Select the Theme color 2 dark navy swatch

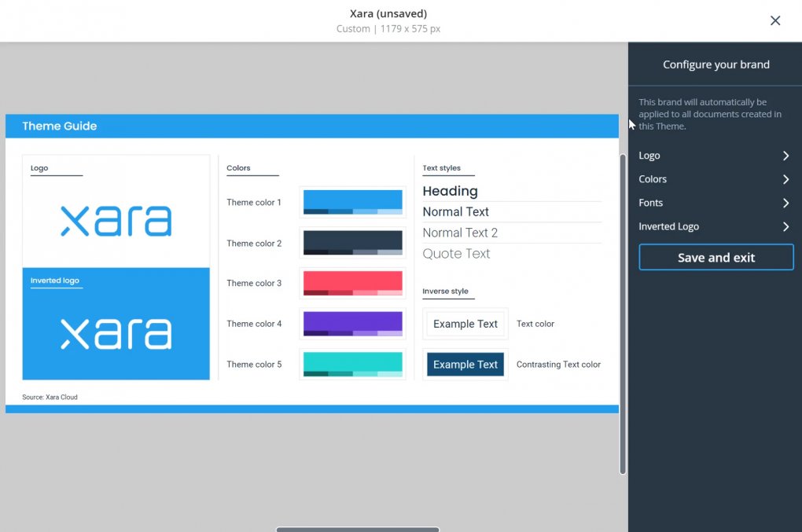click(352, 243)
